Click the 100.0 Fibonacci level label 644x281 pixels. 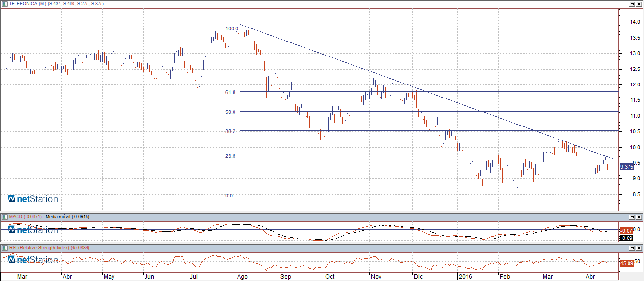[232, 28]
